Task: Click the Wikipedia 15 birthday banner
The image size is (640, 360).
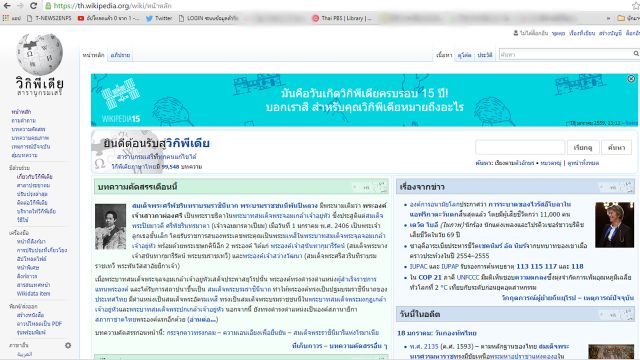Action: click(364, 100)
